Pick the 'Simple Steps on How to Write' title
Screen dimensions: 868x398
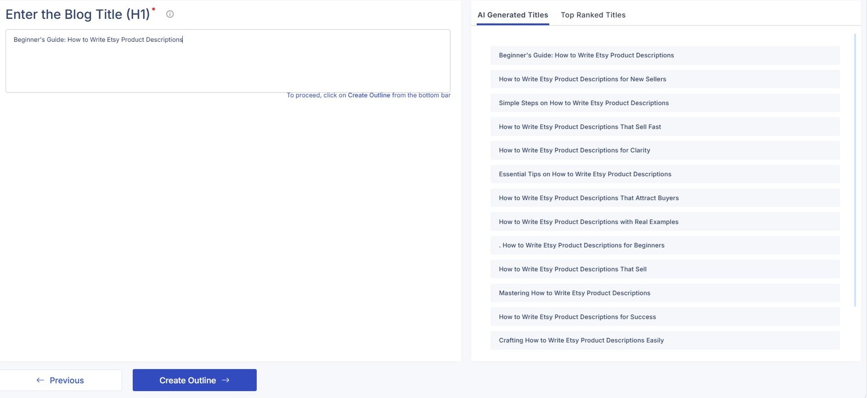click(x=665, y=103)
